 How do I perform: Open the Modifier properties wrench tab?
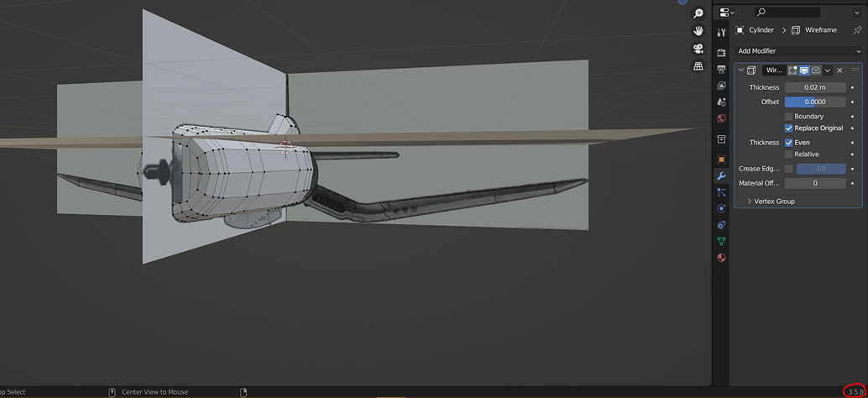pyautogui.click(x=721, y=176)
